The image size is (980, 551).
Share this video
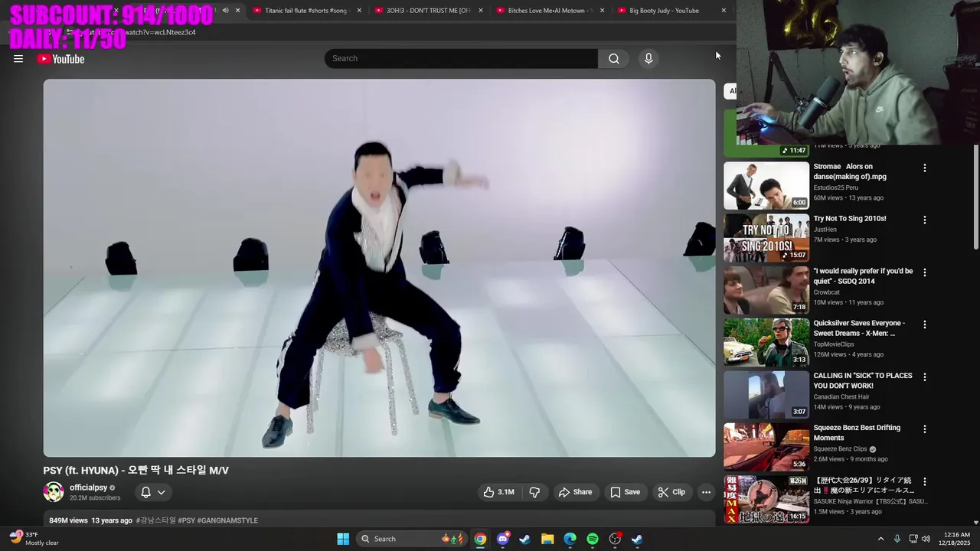pyautogui.click(x=575, y=492)
